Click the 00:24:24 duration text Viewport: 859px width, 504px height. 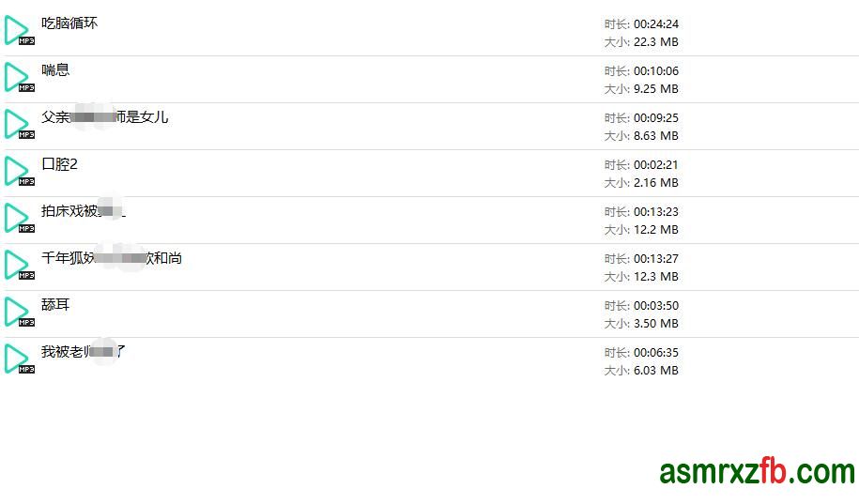coord(655,24)
